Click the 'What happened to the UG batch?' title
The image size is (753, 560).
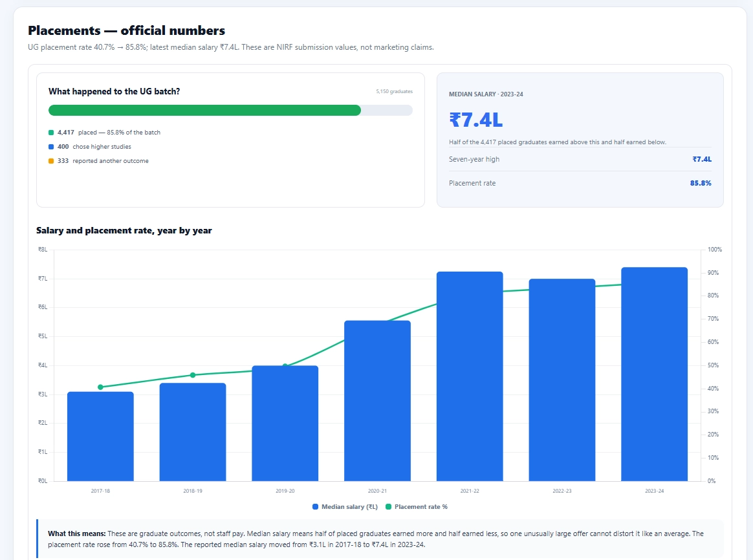tap(115, 91)
